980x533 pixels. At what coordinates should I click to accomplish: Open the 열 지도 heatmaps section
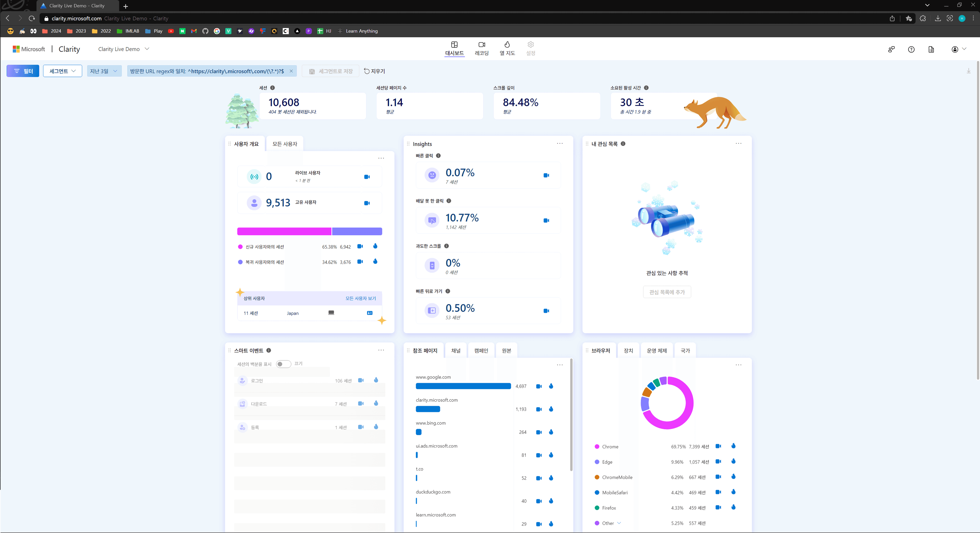(x=507, y=48)
